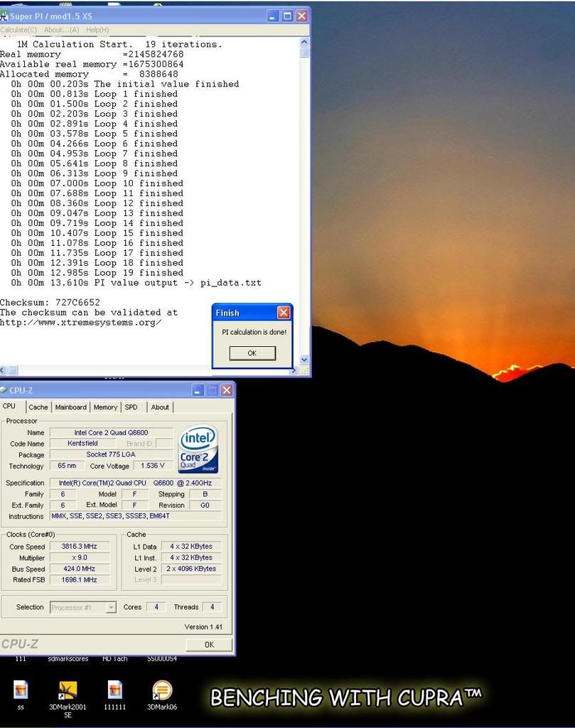
Task: Switch to the Memory tab in CPU-Z
Action: [105, 407]
